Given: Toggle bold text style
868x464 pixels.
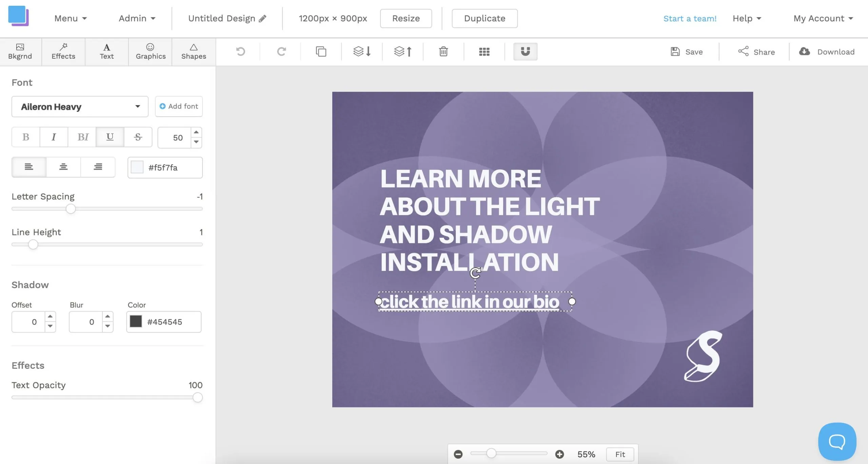Looking at the screenshot, I should (x=26, y=137).
